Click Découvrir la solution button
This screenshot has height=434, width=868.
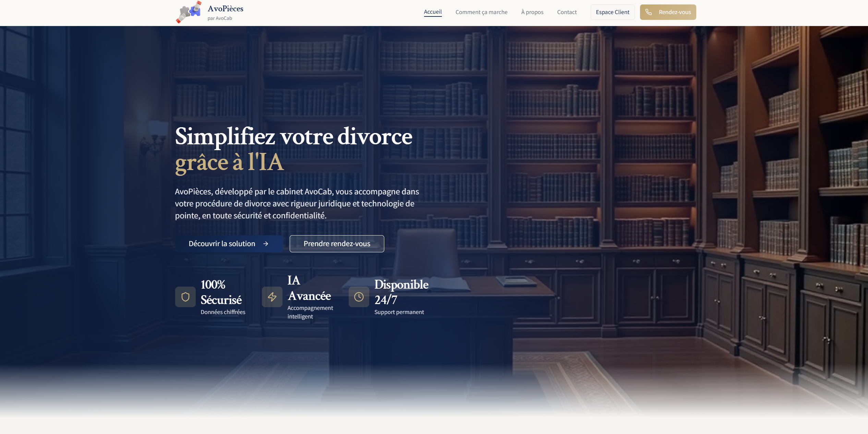pos(222,244)
